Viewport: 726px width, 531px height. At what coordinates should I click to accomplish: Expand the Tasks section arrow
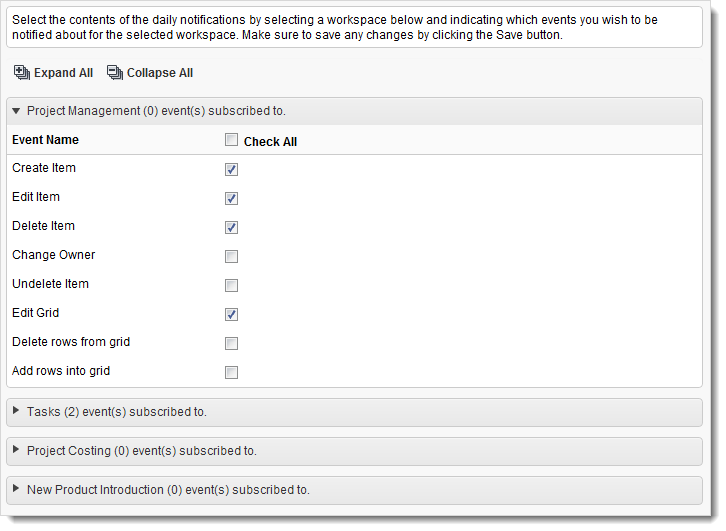pos(16,412)
